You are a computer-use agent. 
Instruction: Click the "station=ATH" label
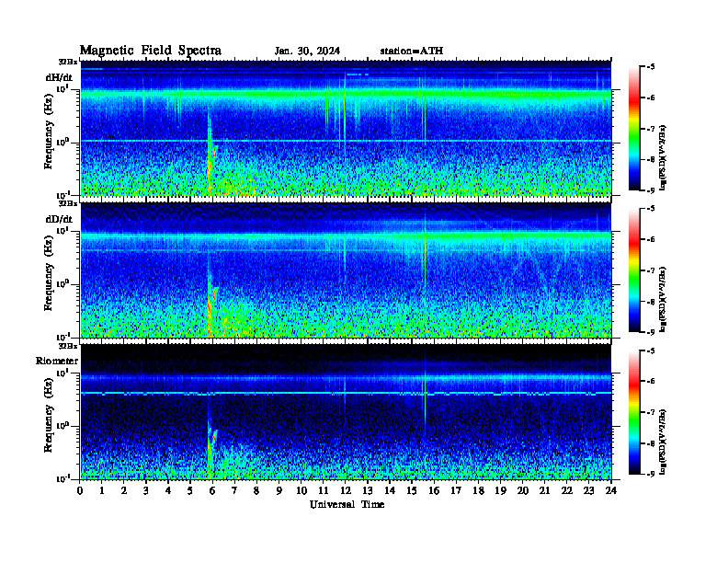(x=412, y=52)
